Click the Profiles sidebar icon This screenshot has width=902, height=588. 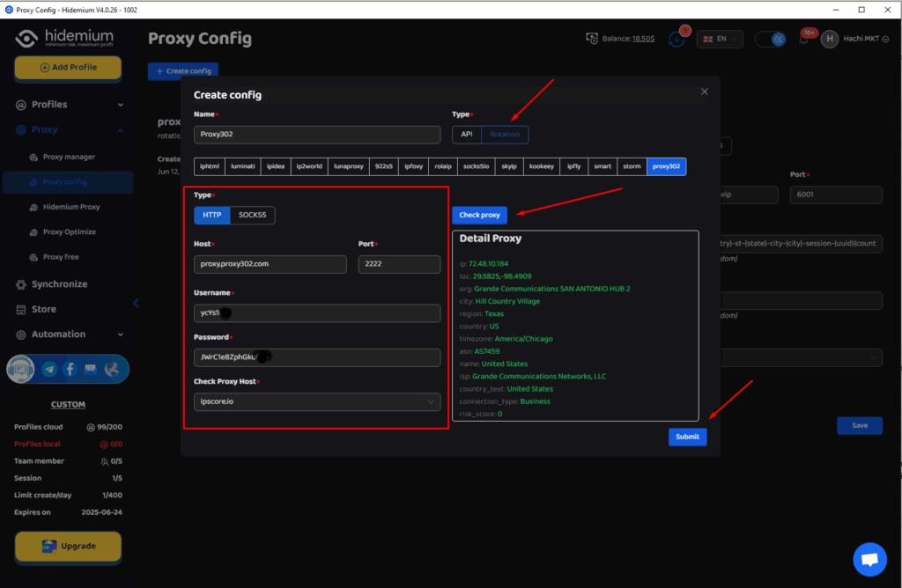tap(21, 105)
